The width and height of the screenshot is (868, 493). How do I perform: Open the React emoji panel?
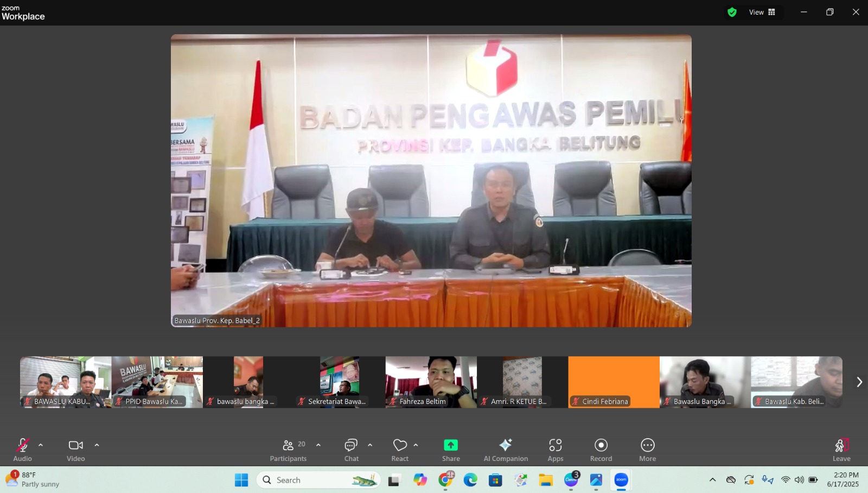[x=399, y=445]
